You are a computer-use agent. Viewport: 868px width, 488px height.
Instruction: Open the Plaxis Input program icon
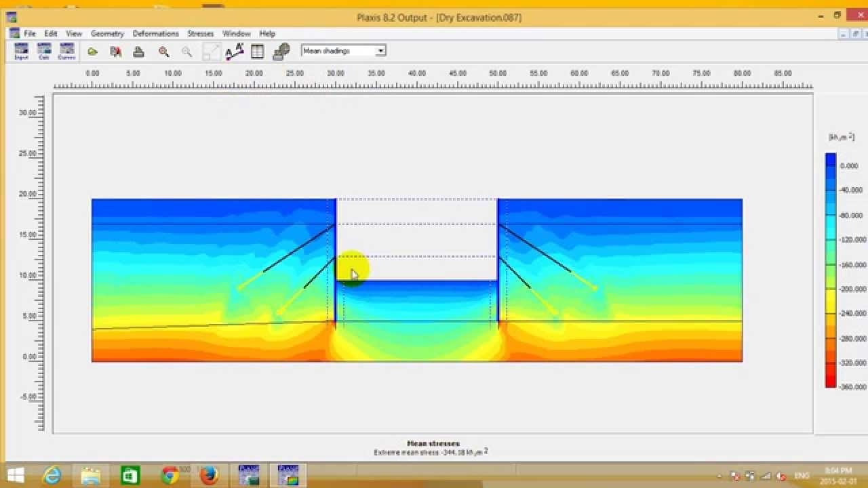coord(21,51)
